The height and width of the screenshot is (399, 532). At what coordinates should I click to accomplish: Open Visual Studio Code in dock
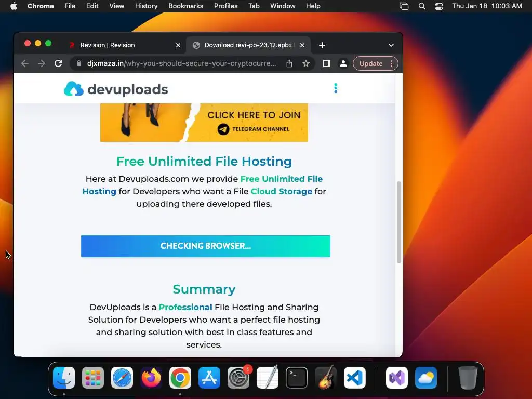(x=355, y=378)
